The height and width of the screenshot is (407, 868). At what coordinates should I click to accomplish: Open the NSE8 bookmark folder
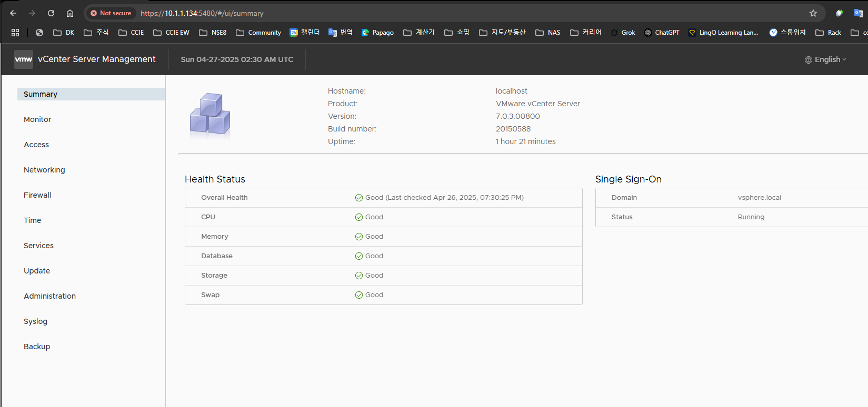tap(213, 33)
